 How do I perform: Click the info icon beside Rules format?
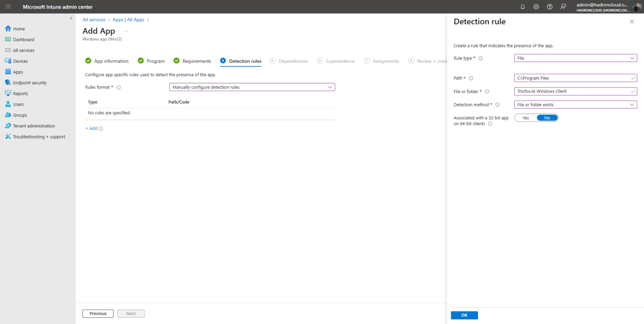118,87
